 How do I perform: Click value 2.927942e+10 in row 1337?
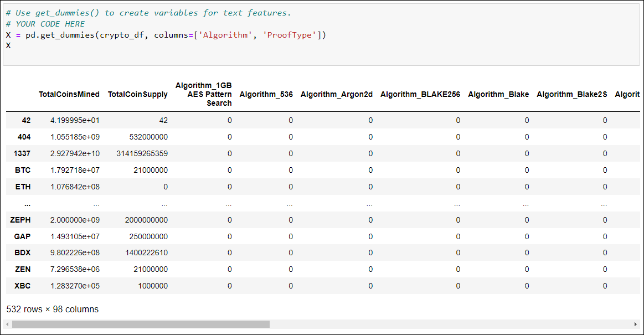pos(75,153)
